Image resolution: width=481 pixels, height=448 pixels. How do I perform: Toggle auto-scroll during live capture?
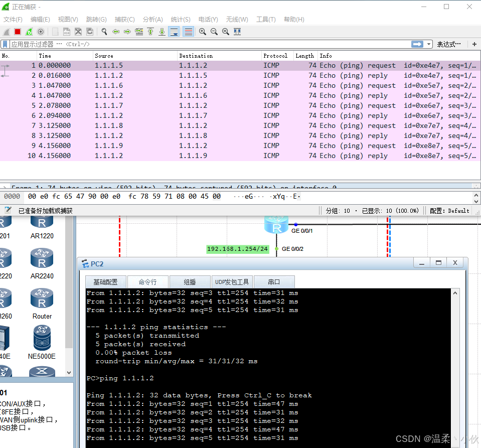click(x=174, y=32)
